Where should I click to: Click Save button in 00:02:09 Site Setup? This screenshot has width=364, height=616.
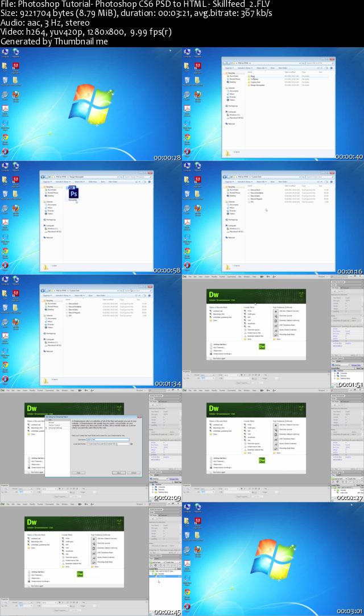pyautogui.click(x=119, y=473)
